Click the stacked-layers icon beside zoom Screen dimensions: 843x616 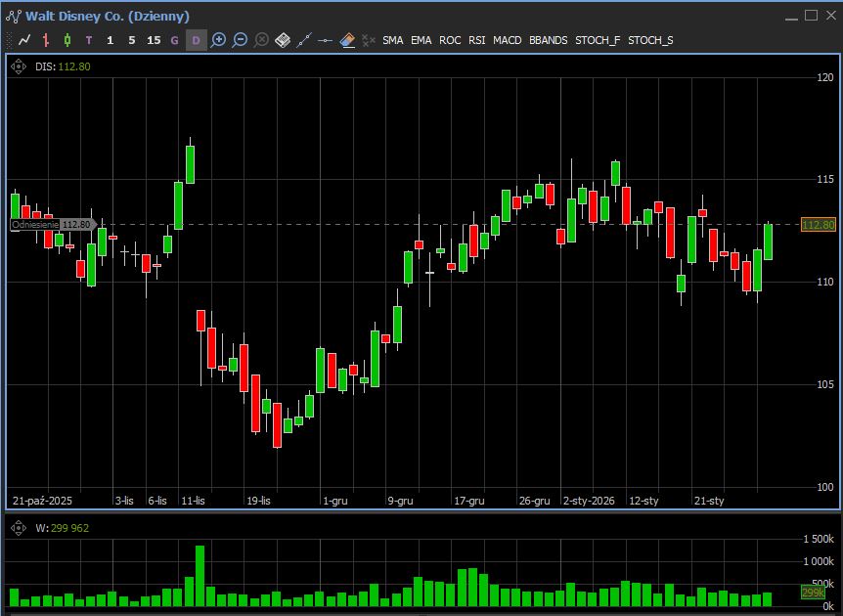tap(283, 40)
